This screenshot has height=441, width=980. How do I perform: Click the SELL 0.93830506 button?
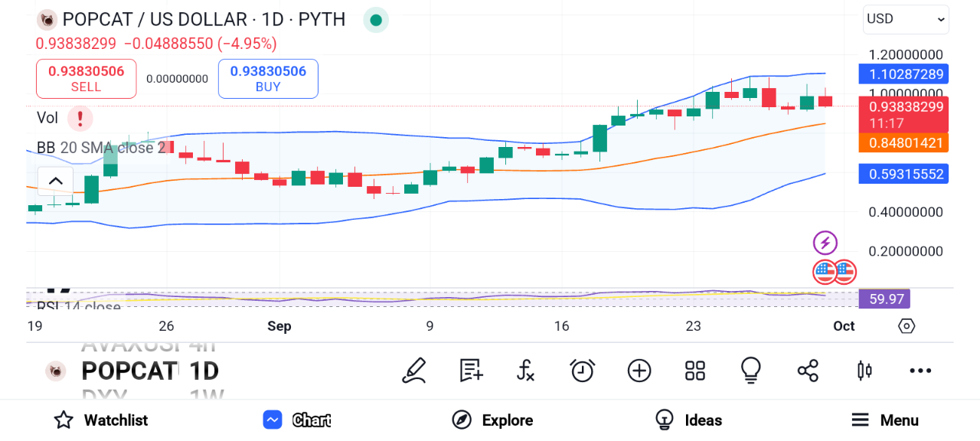[87, 79]
